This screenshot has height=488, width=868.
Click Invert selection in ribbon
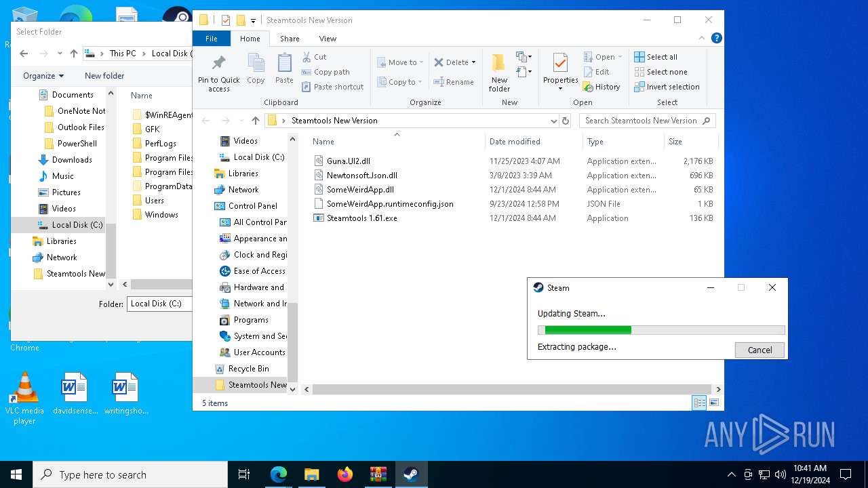pos(667,87)
